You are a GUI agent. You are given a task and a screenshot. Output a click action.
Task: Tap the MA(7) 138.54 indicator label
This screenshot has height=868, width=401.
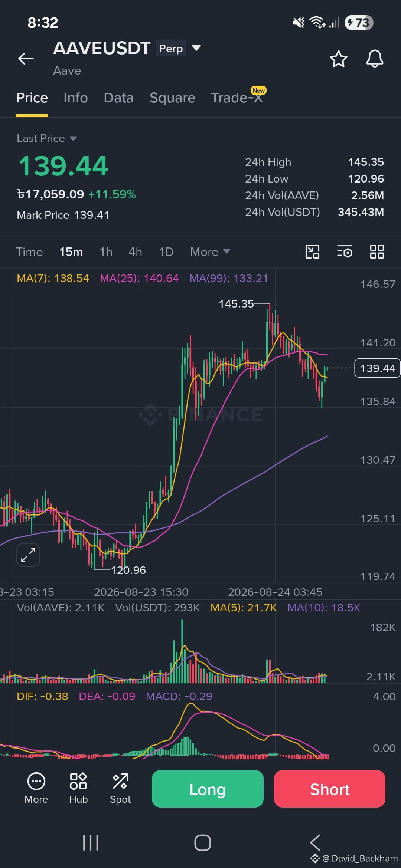(x=53, y=278)
